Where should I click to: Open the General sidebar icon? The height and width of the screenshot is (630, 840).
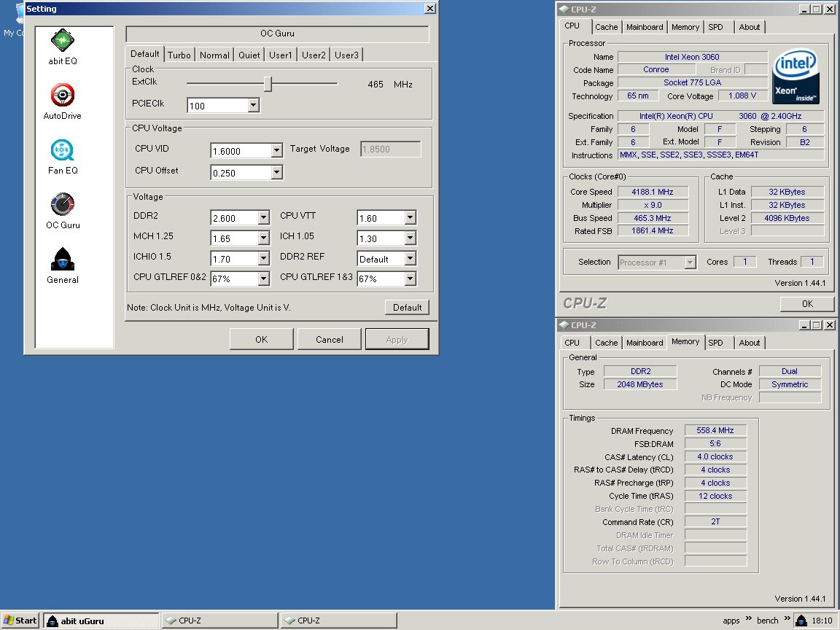[x=63, y=260]
